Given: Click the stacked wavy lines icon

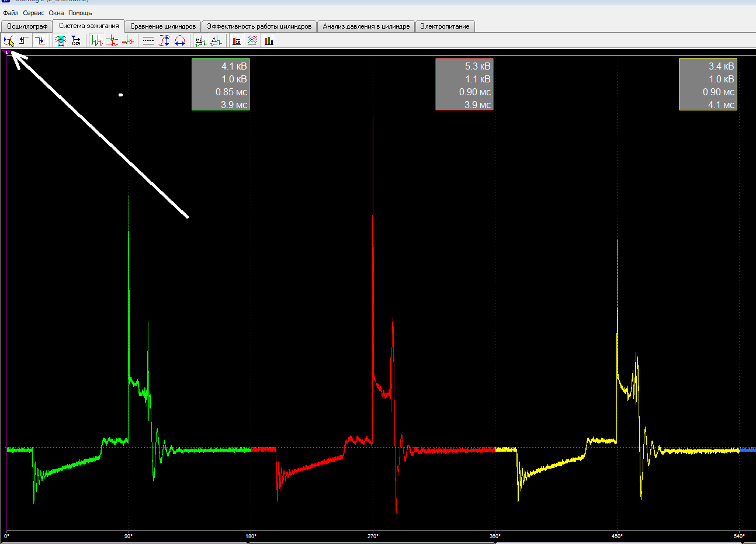Looking at the screenshot, I should 252,41.
